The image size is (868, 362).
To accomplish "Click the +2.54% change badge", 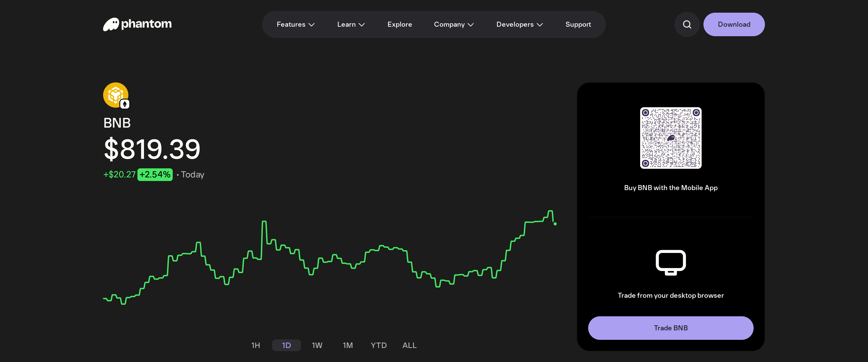I will [x=155, y=174].
